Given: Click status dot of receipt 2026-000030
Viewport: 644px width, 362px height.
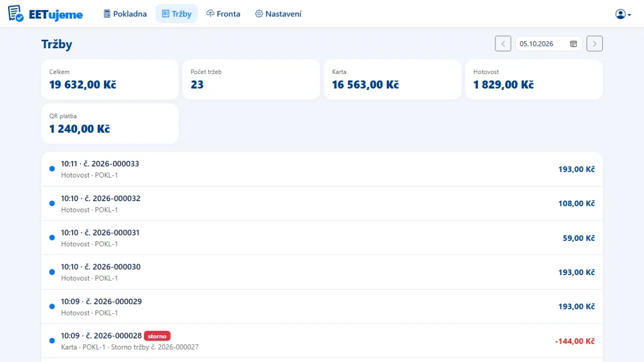Looking at the screenshot, I should tap(52, 272).
